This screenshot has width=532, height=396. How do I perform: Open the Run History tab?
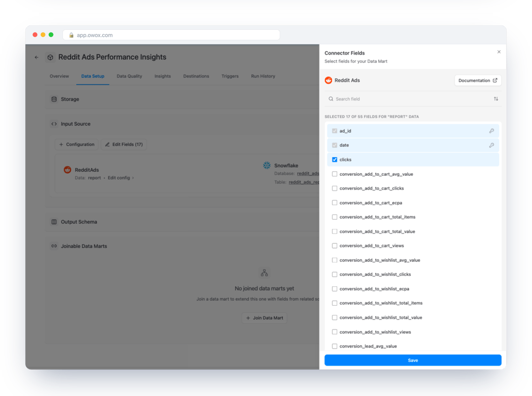(x=263, y=76)
